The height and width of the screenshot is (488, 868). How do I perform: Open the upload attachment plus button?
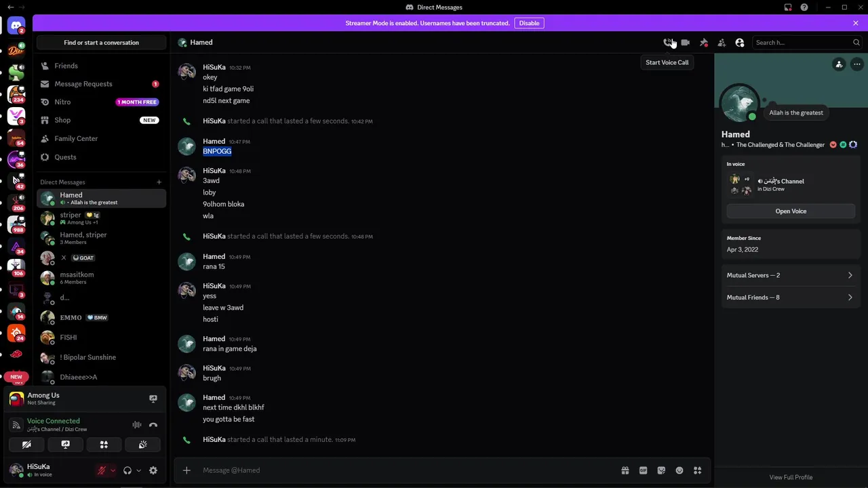tap(186, 470)
